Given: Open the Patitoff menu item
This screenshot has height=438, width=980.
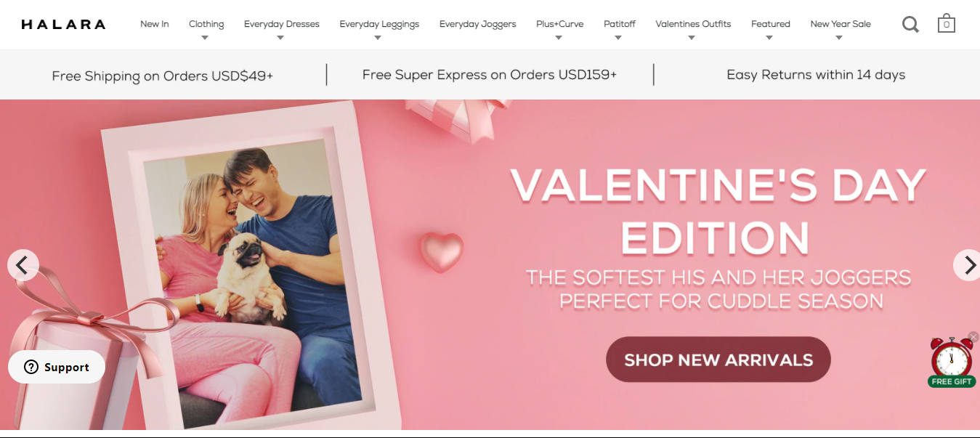Looking at the screenshot, I should tap(620, 24).
